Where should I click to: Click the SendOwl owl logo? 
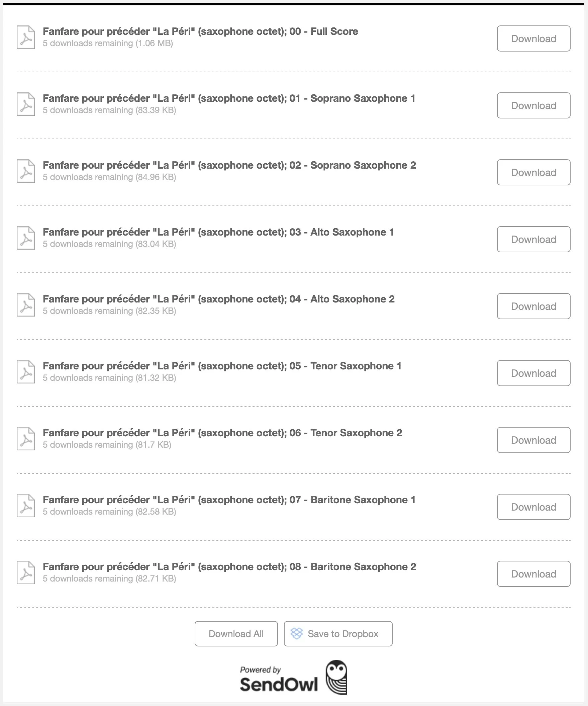[x=336, y=677]
